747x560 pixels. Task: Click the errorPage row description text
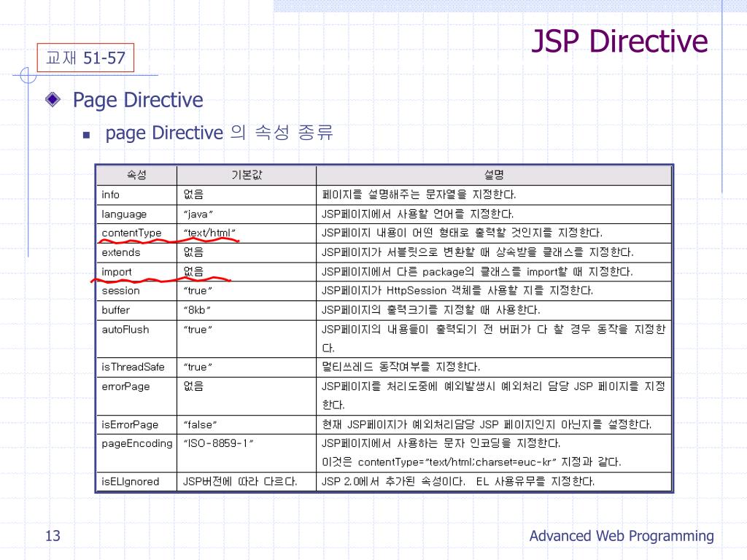pyautogui.click(x=494, y=395)
